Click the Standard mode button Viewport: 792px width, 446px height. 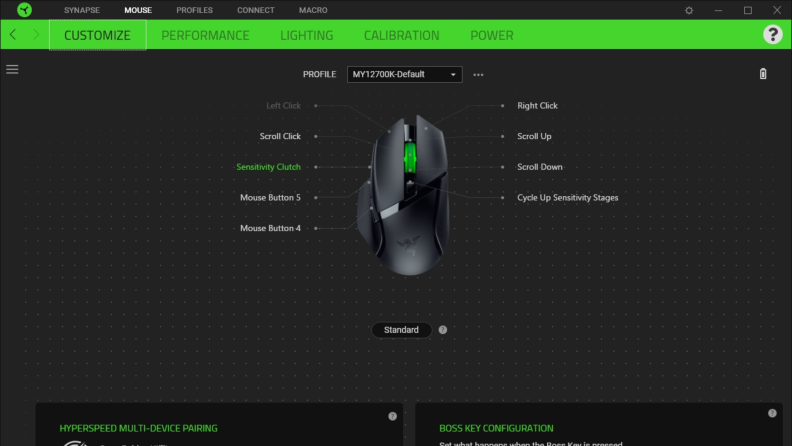click(x=401, y=330)
